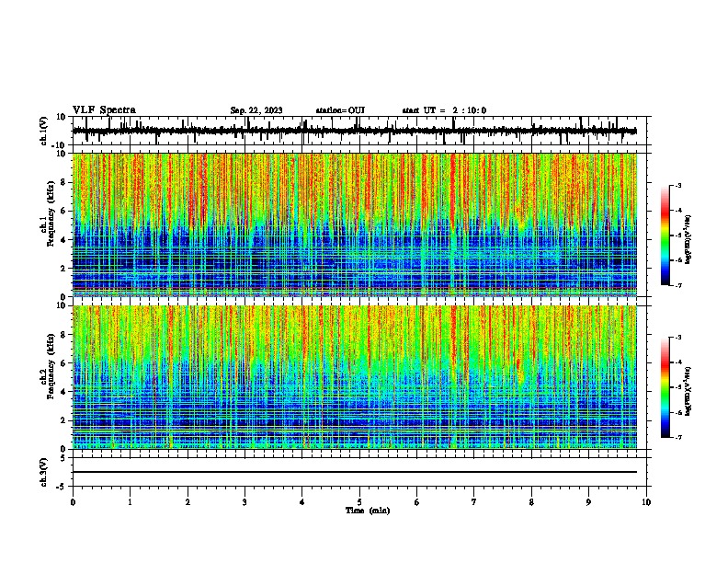728x563 pixels.
Task: Click the "-7" label on ch.1 color bar
Action: (678, 285)
